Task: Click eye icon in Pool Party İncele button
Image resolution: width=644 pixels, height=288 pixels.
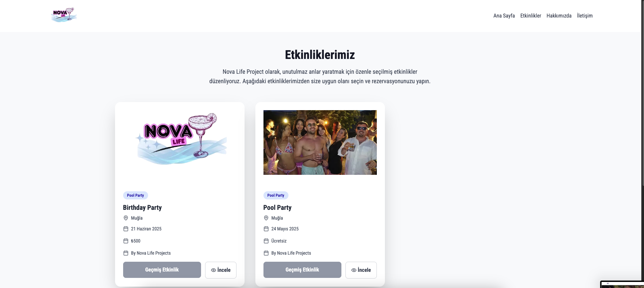Action: [354, 270]
